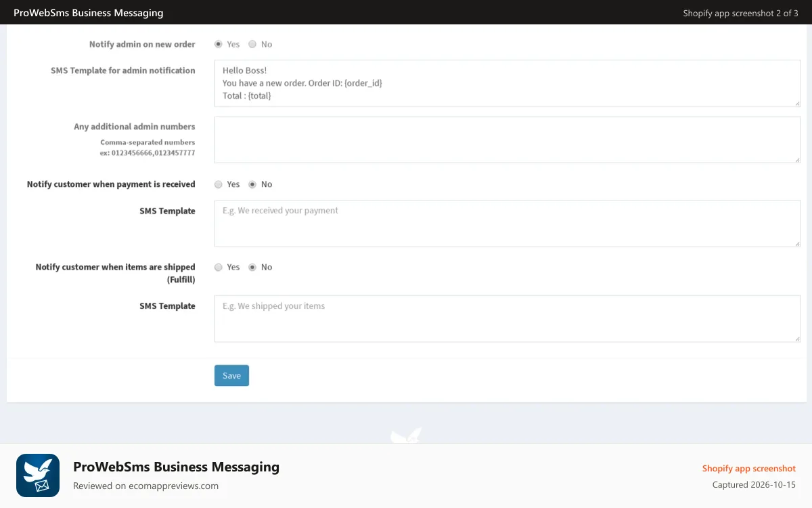Click the 'Shopify app screenshot' orange link
812x508 pixels.
[749, 469]
